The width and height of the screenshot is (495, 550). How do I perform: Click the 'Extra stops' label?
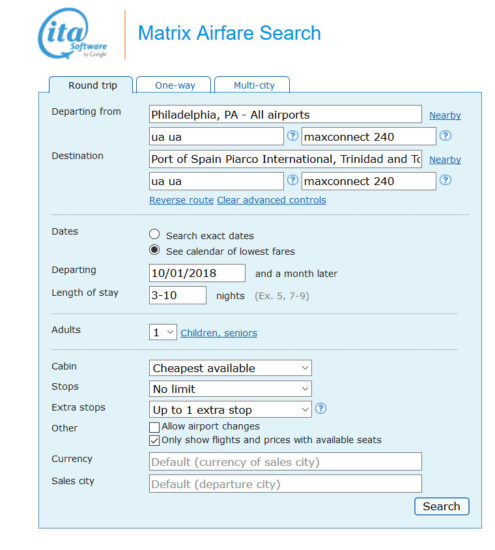[x=78, y=408]
